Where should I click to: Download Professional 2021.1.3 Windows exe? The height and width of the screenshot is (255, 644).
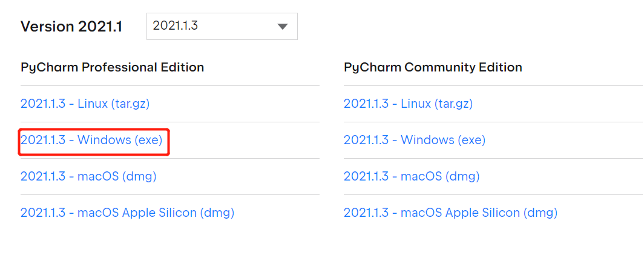tap(91, 140)
